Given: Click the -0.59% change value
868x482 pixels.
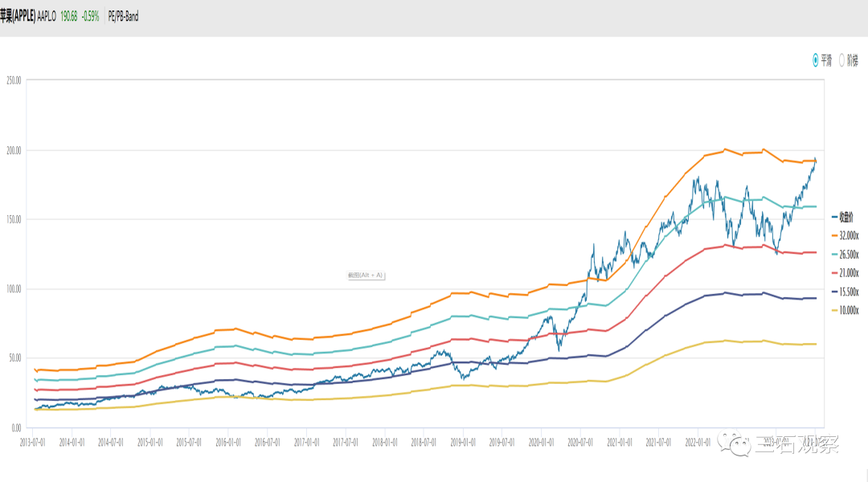Looking at the screenshot, I should tap(90, 17).
